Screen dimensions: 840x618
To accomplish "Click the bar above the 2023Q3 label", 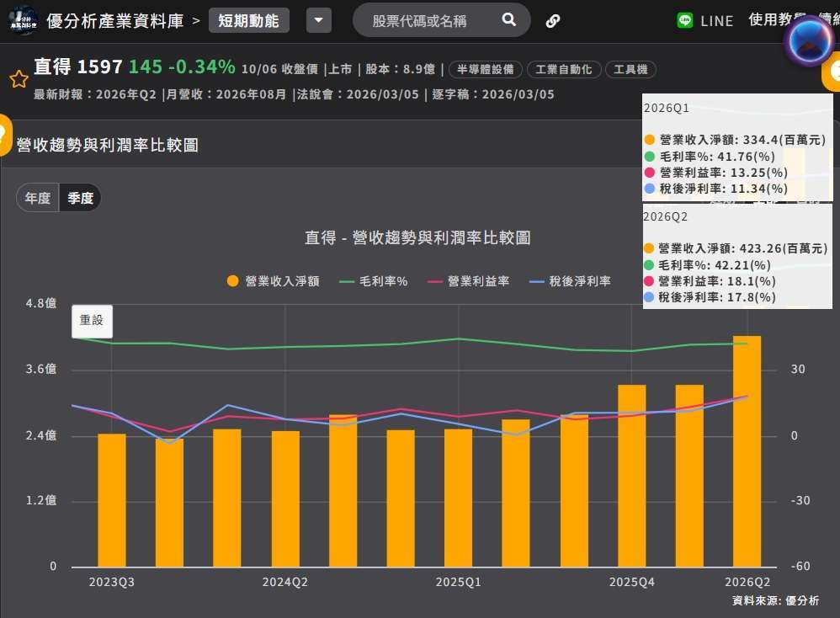I will (111, 500).
